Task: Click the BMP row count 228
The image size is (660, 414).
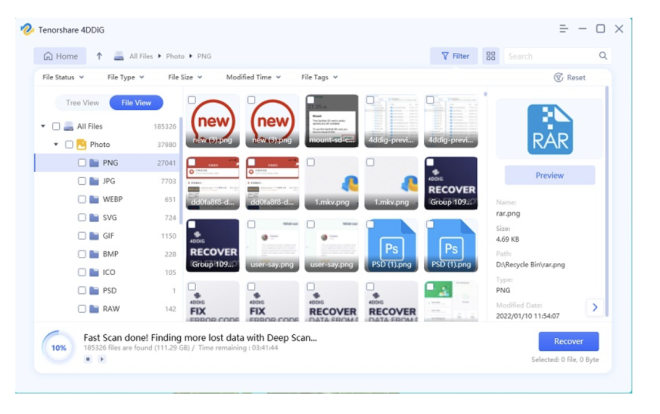Action: pos(170,254)
